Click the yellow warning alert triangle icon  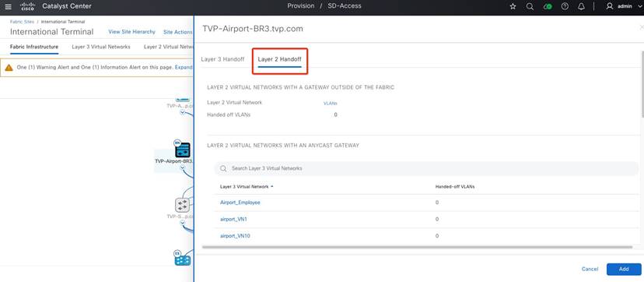9,68
